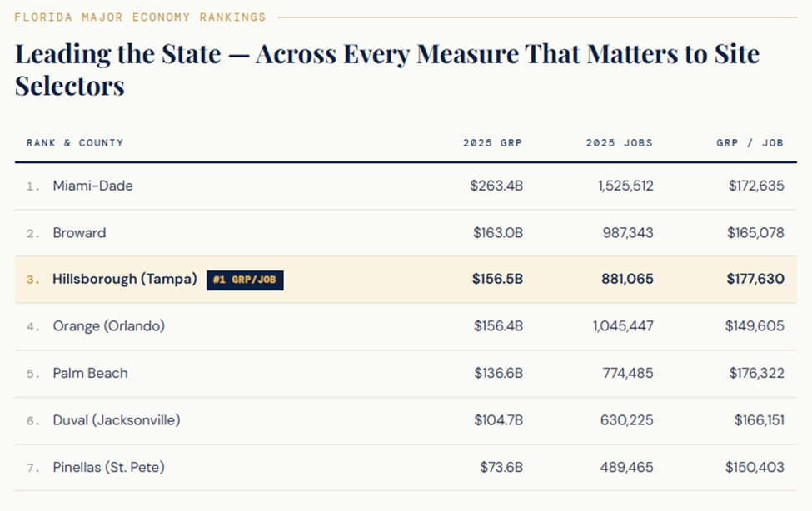This screenshot has height=511, width=812.
Task: Select the Orange (Orlando) county name
Action: coord(108,326)
